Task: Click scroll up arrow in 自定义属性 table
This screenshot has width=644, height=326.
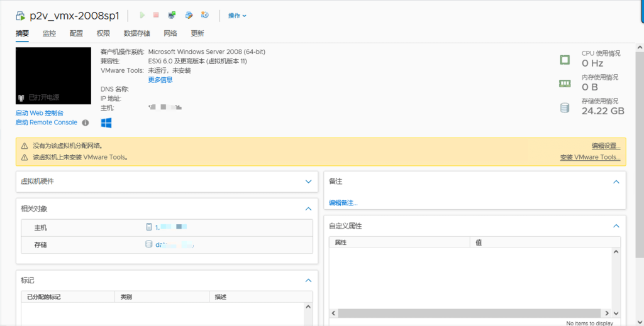Action: click(x=616, y=252)
